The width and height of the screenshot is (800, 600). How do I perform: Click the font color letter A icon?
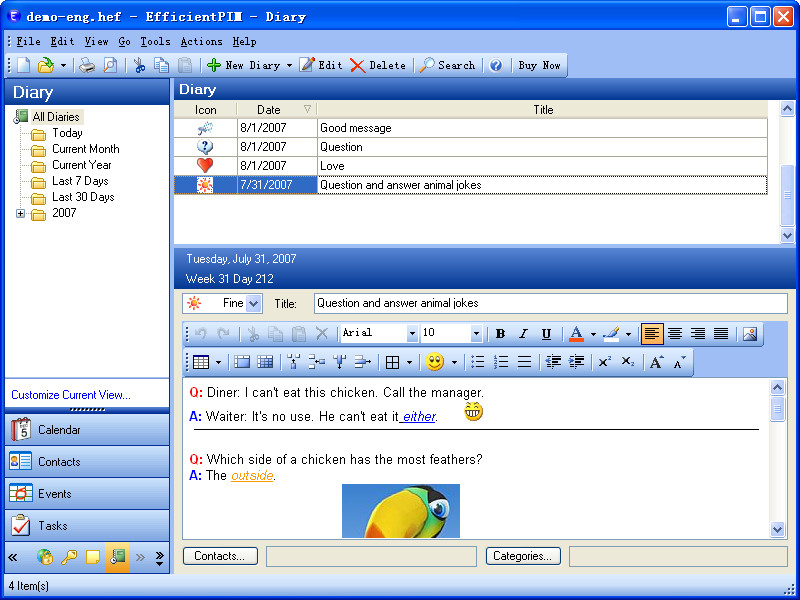coord(576,334)
